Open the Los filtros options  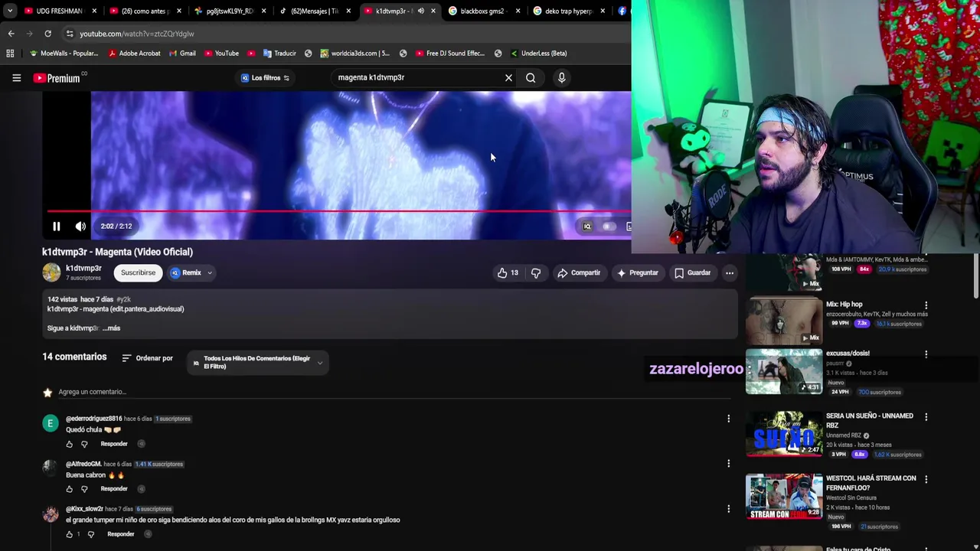(x=265, y=77)
